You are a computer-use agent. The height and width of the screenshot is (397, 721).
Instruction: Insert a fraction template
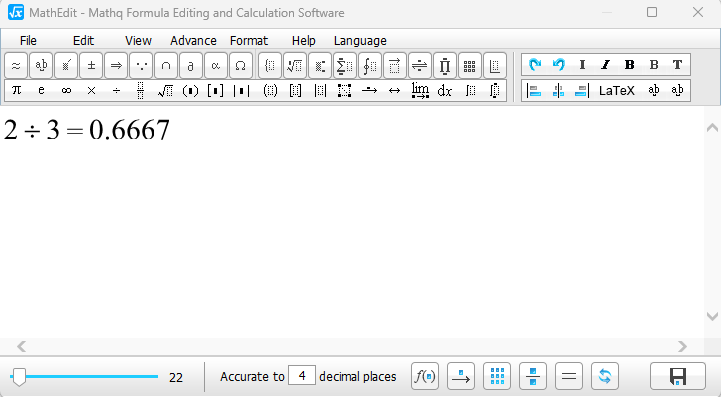pos(141,91)
